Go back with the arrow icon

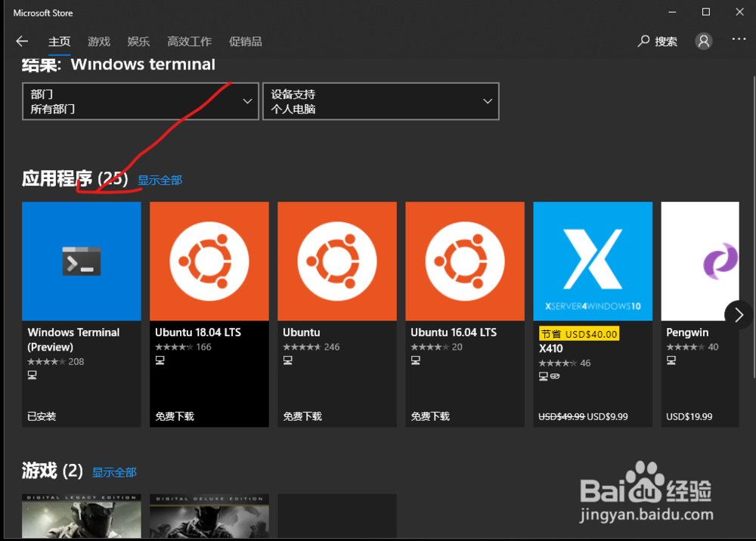(22, 42)
